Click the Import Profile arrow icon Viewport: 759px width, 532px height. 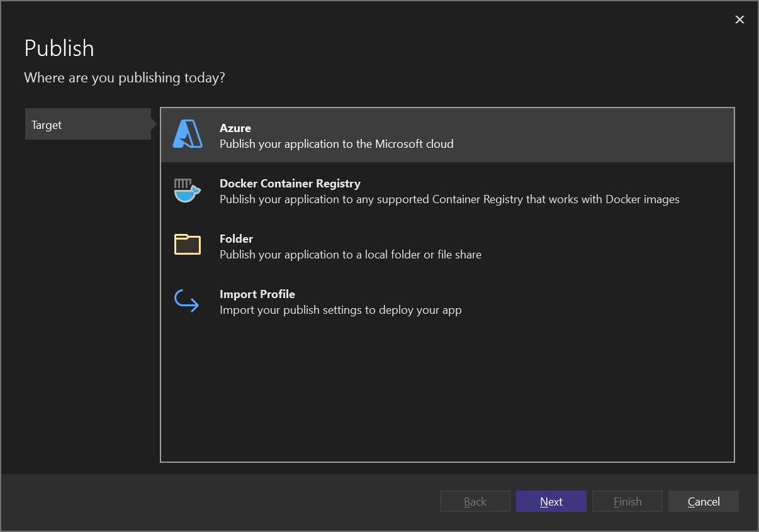(186, 301)
